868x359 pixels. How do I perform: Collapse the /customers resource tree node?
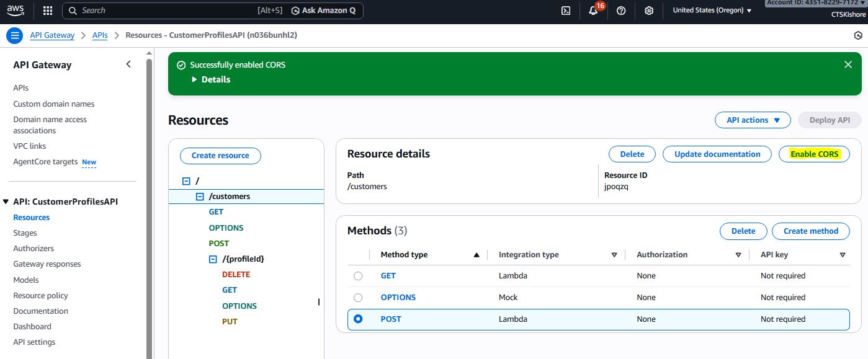tap(200, 197)
